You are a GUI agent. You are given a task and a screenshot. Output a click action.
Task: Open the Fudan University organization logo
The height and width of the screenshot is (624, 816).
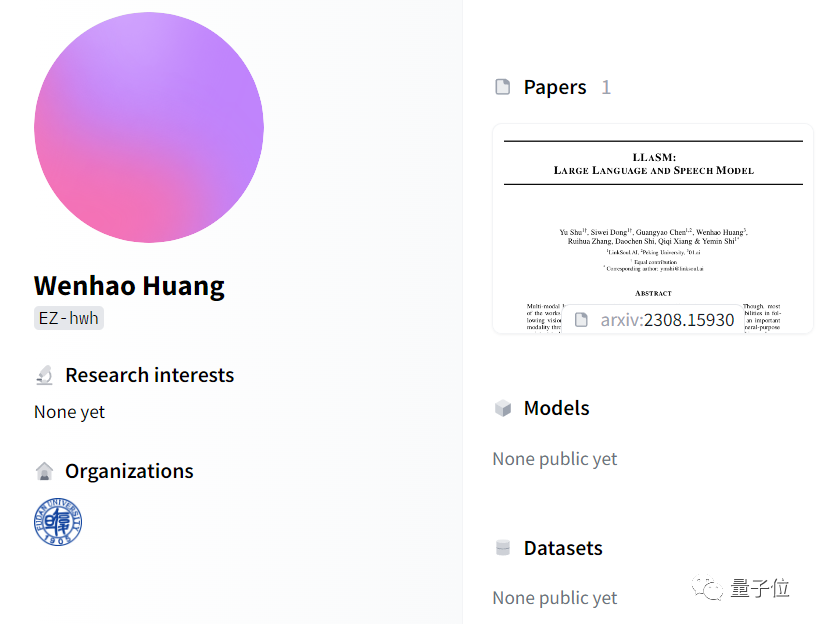[x=58, y=522]
